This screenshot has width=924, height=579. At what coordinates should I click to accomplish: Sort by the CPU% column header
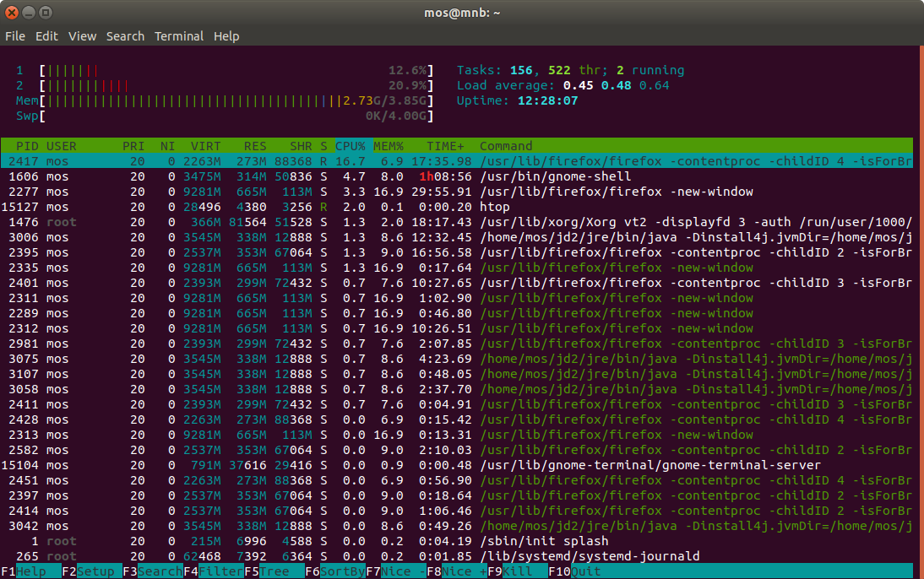point(351,146)
